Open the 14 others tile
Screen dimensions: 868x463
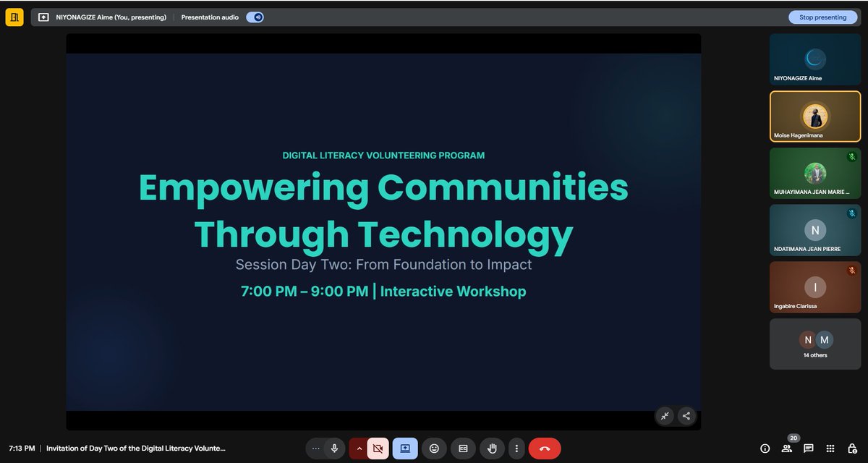[x=815, y=344]
